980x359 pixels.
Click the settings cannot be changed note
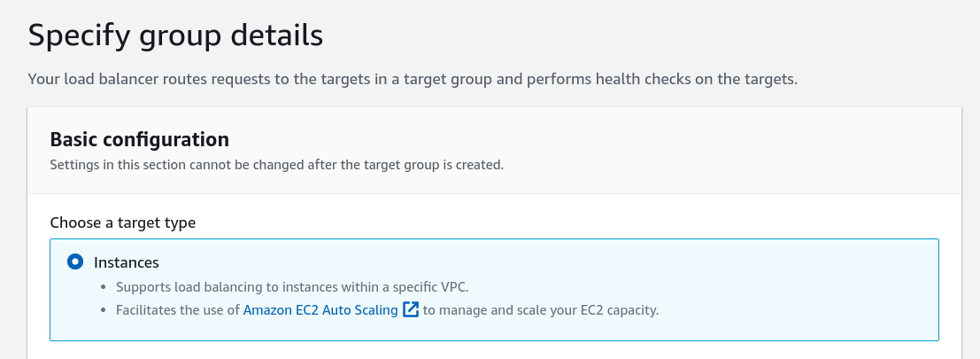[x=276, y=165]
